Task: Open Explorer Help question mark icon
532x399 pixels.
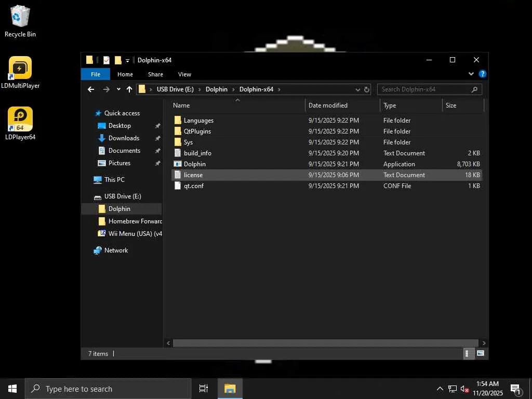Action: [x=482, y=74]
